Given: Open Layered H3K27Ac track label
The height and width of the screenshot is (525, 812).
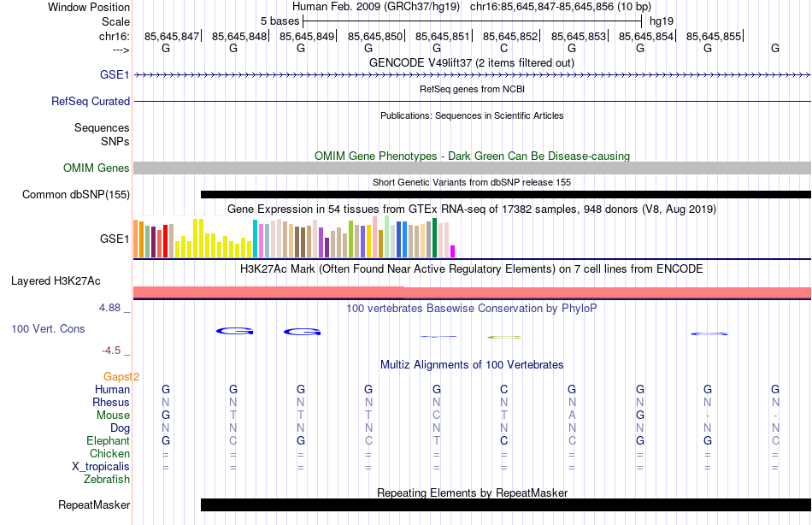Looking at the screenshot, I should click(x=56, y=281).
